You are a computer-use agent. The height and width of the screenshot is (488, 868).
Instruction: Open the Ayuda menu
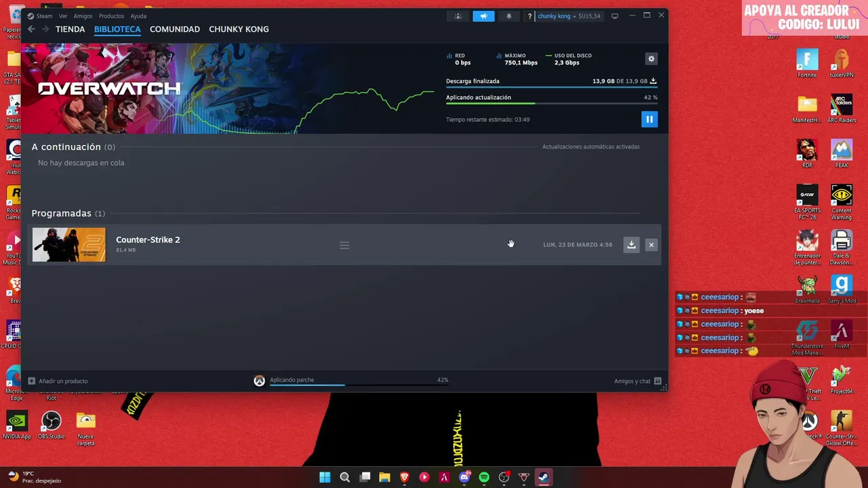coord(138,16)
